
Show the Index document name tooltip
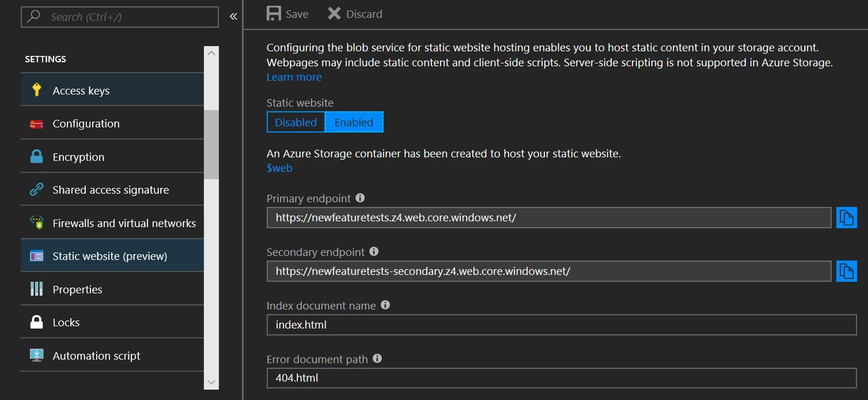pos(384,305)
